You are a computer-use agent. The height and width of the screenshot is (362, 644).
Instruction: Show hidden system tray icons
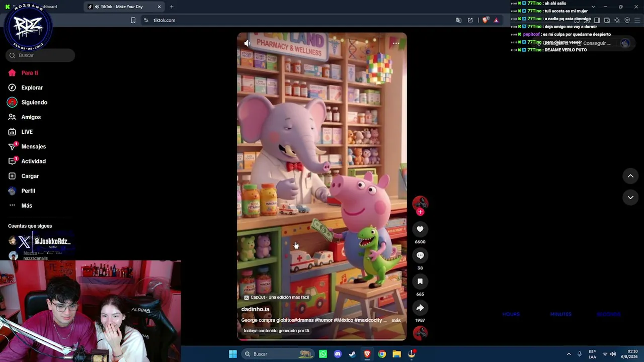(x=569, y=354)
